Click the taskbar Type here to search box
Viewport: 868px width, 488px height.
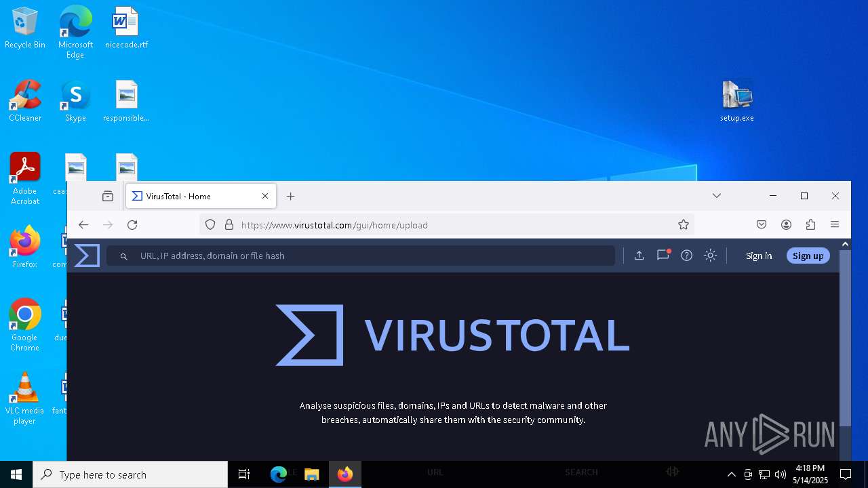pos(130,474)
